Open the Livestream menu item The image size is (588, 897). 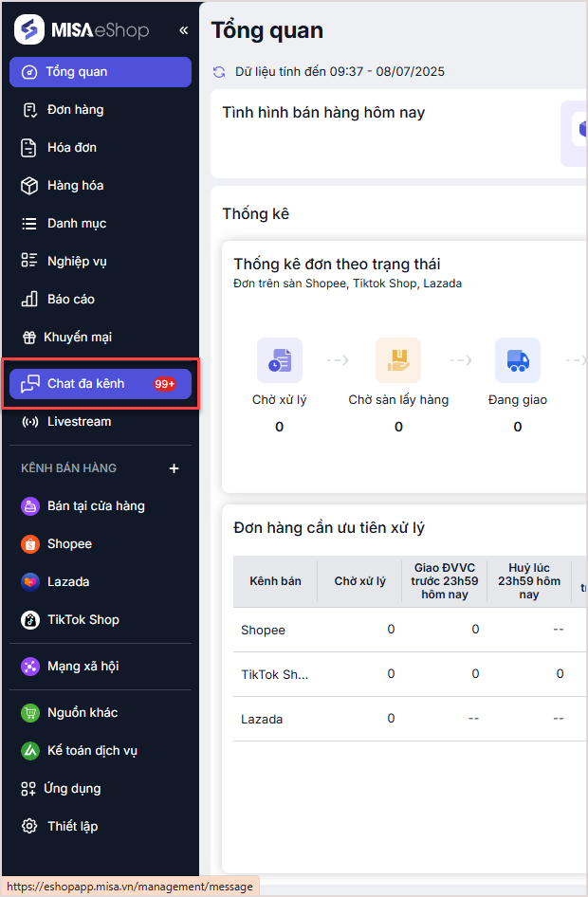tap(101, 422)
